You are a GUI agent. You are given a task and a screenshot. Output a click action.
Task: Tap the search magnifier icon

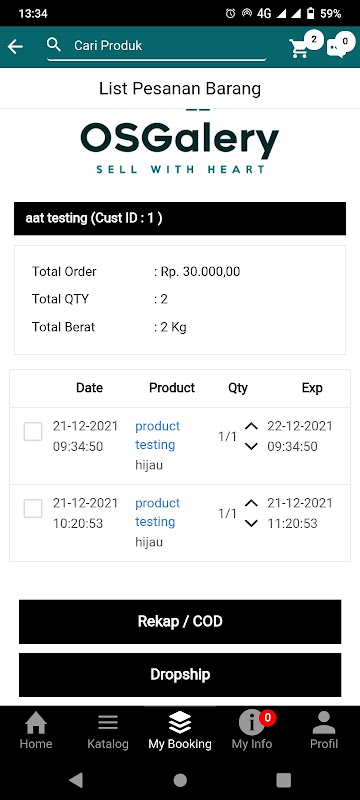coord(54,45)
